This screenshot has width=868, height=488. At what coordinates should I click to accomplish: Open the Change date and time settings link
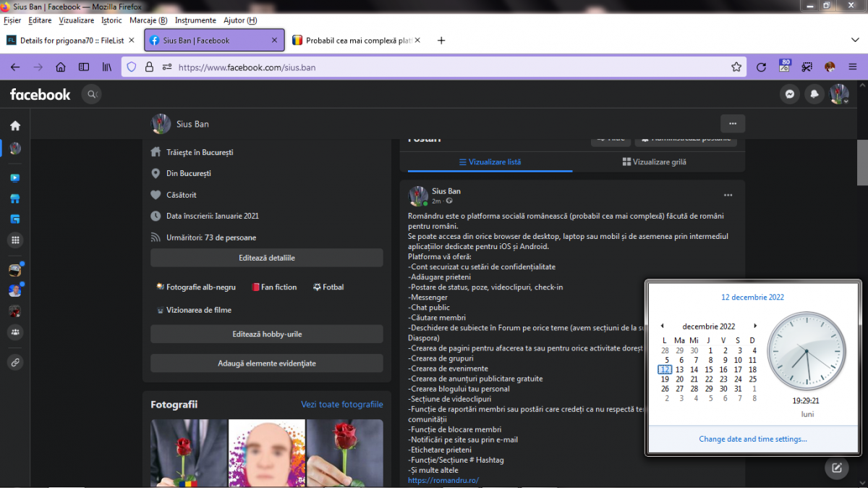tap(753, 439)
